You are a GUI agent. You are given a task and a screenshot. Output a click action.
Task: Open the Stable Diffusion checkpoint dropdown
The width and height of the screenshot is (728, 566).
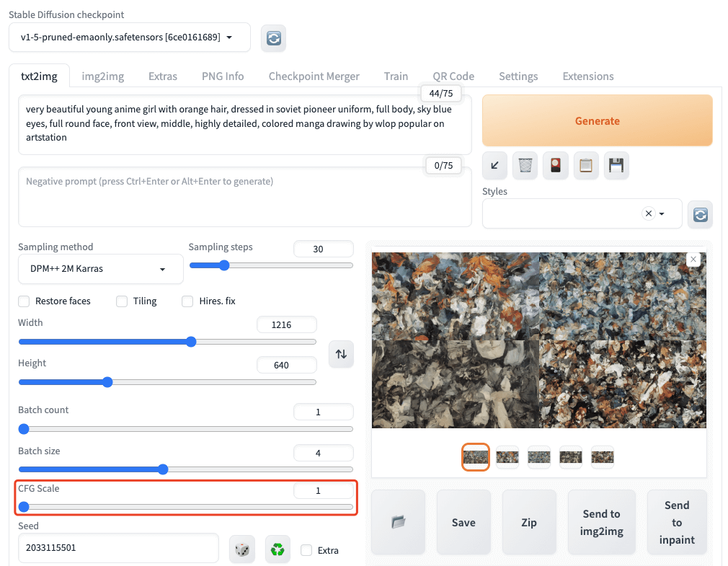click(130, 37)
